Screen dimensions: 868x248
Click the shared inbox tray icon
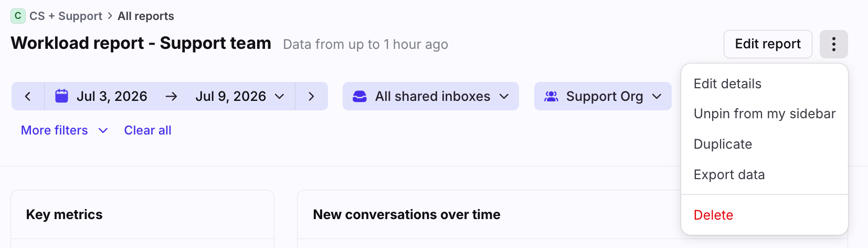click(x=359, y=96)
